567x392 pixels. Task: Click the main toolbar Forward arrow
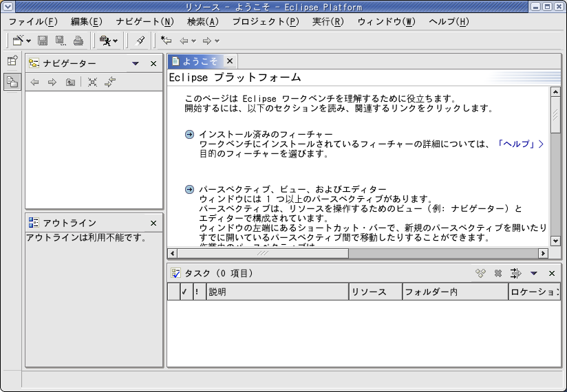point(207,41)
